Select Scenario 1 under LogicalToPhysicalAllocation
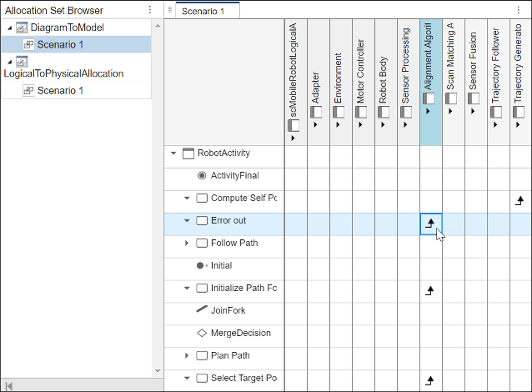 tap(60, 90)
